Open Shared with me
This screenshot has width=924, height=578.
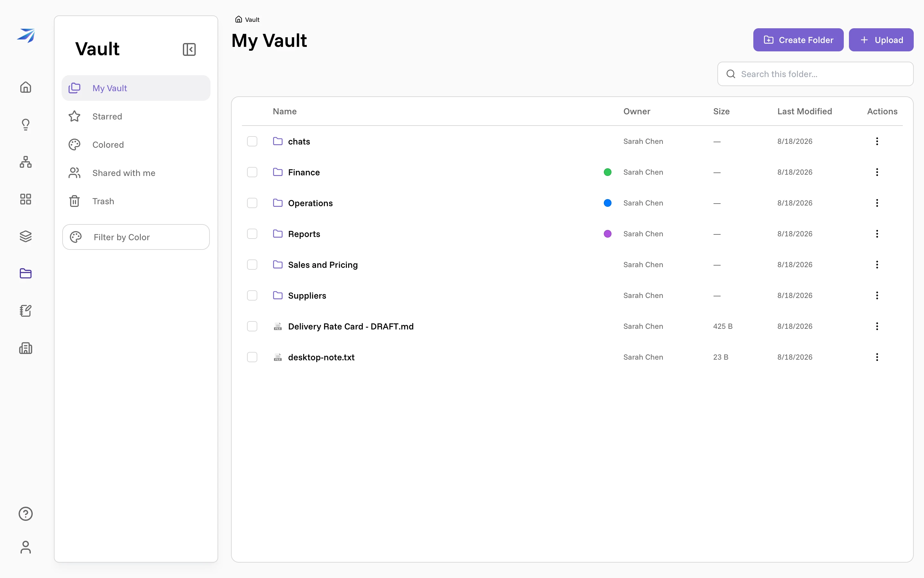tap(136, 173)
